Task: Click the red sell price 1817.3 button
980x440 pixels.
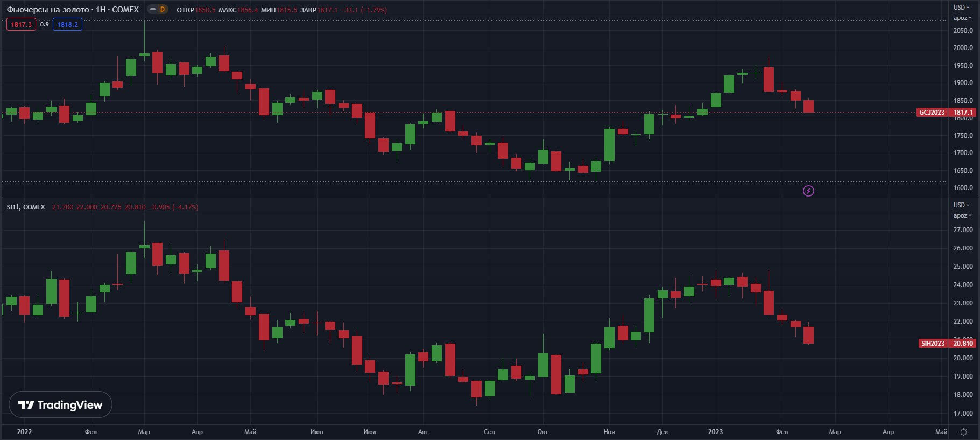Action: point(21,24)
